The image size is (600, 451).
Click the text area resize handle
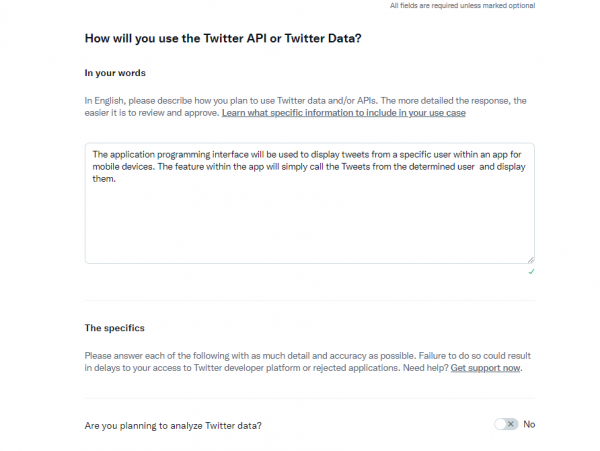[x=530, y=259]
